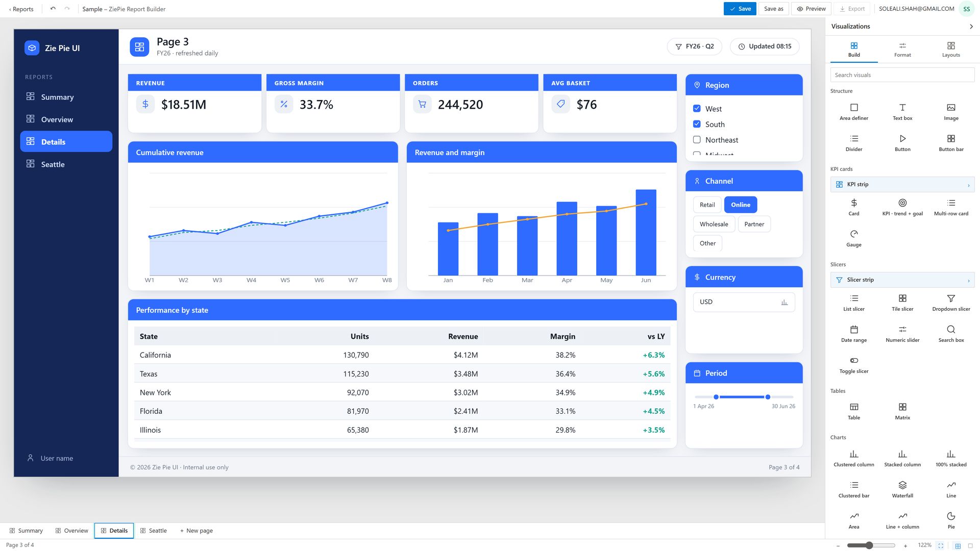Toggle the Retail channel tile
This screenshot has height=551, width=980.
pos(707,205)
